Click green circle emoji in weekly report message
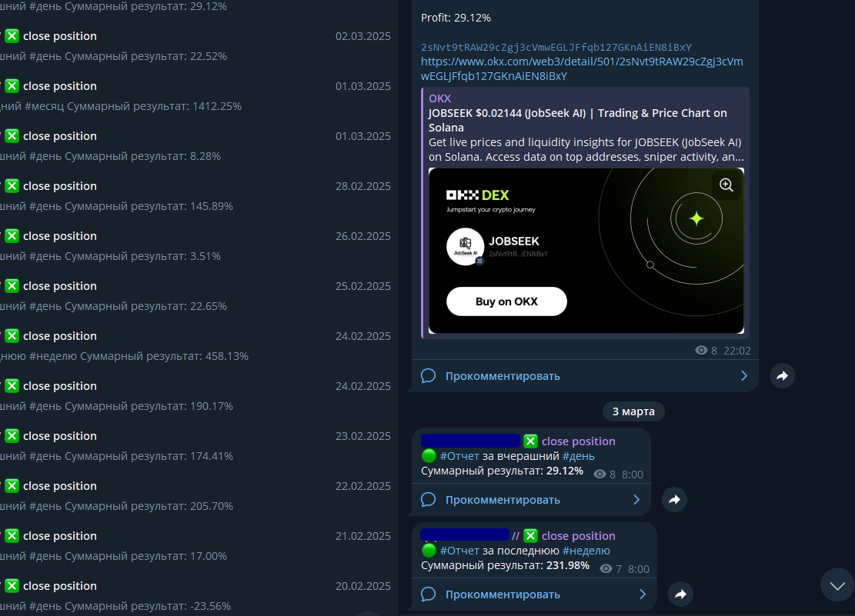Viewport: 855px width, 616px height. pos(429,551)
